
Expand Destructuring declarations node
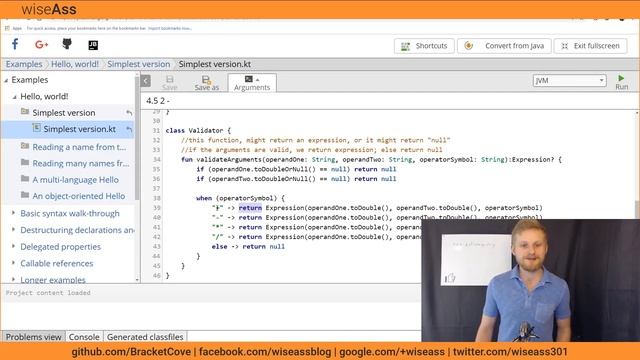13,230
